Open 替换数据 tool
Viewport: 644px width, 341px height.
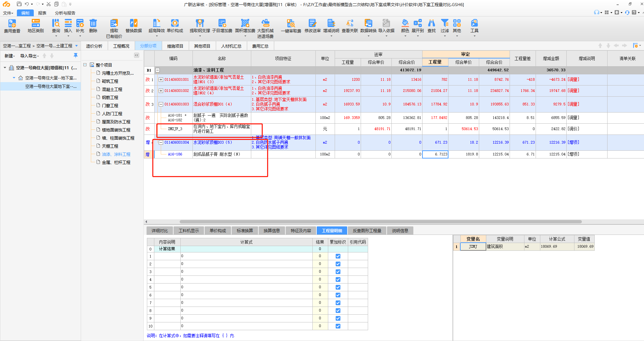click(134, 26)
